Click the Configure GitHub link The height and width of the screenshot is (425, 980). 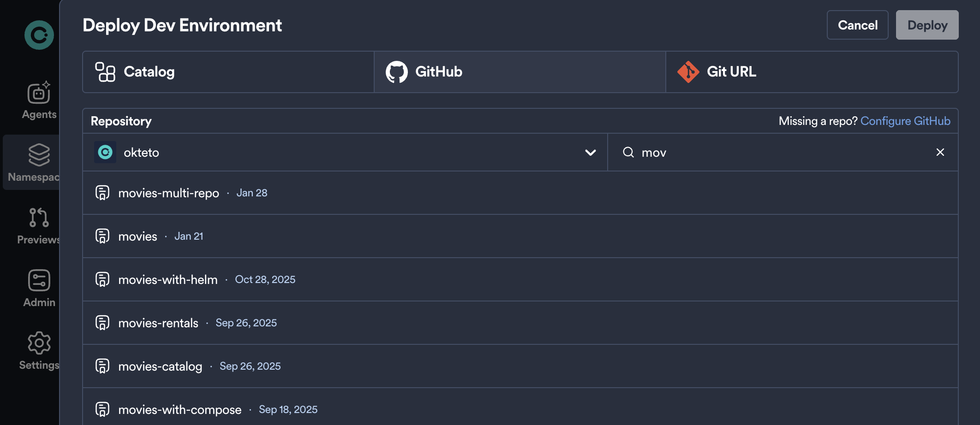(905, 120)
